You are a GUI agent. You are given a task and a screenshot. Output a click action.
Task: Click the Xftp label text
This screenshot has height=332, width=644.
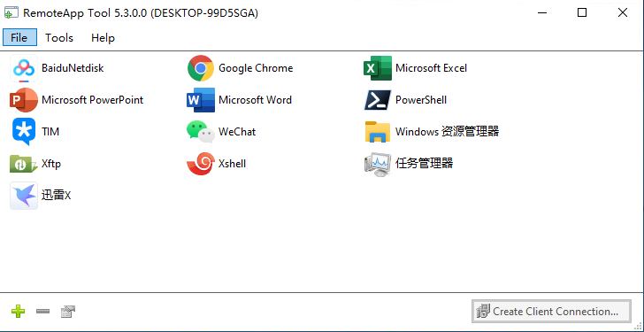(x=51, y=164)
